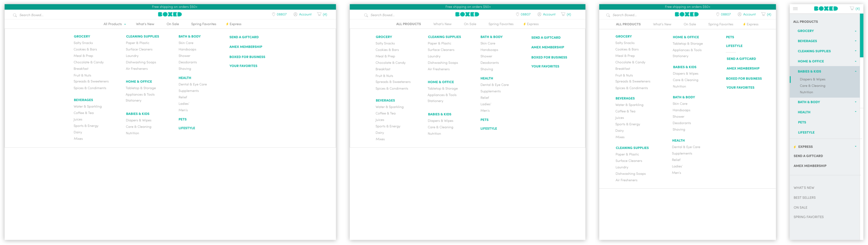Open SEND A GIFTCARD in mobile menu
868x245 pixels.
(808, 156)
